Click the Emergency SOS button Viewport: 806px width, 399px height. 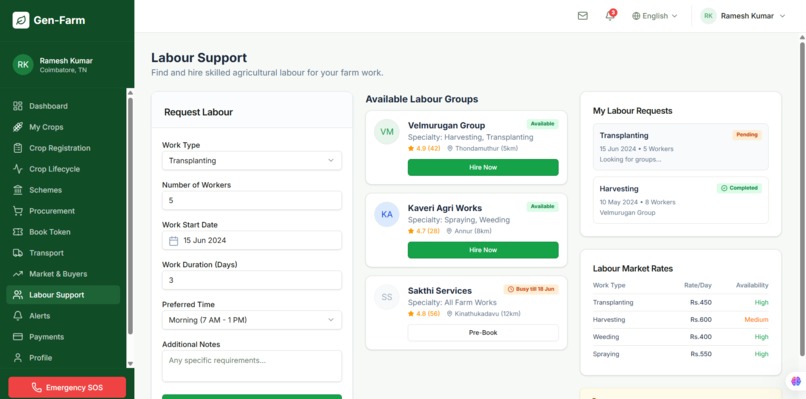67,388
